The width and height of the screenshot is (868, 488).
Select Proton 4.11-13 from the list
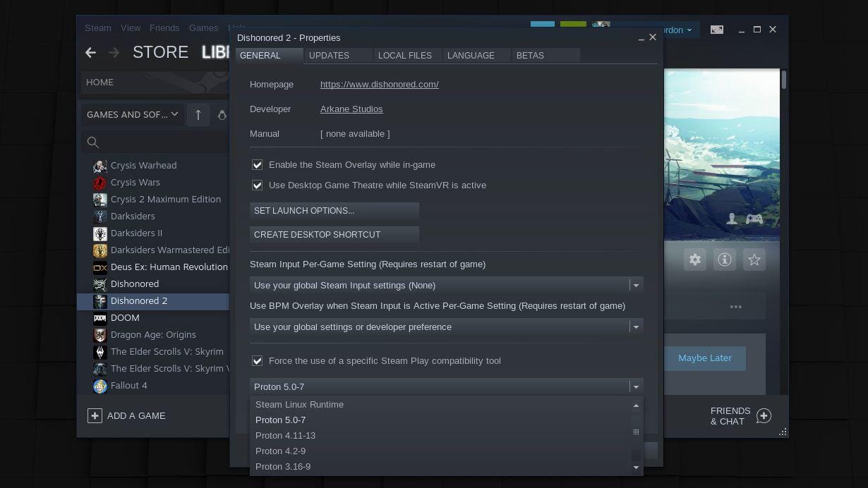point(285,435)
